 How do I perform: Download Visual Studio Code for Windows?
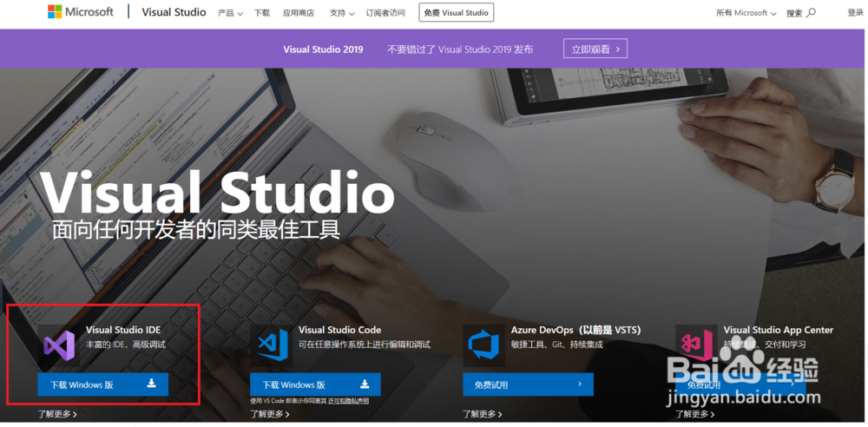point(316,384)
